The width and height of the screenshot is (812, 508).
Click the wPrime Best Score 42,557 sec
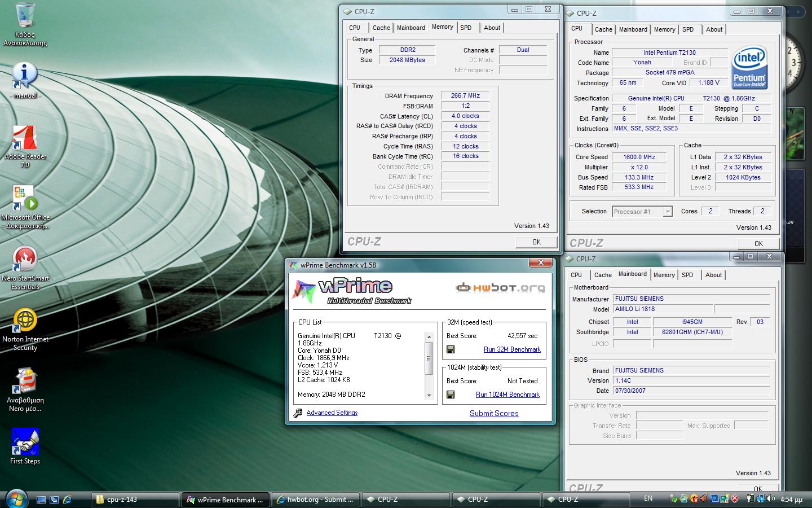click(523, 335)
